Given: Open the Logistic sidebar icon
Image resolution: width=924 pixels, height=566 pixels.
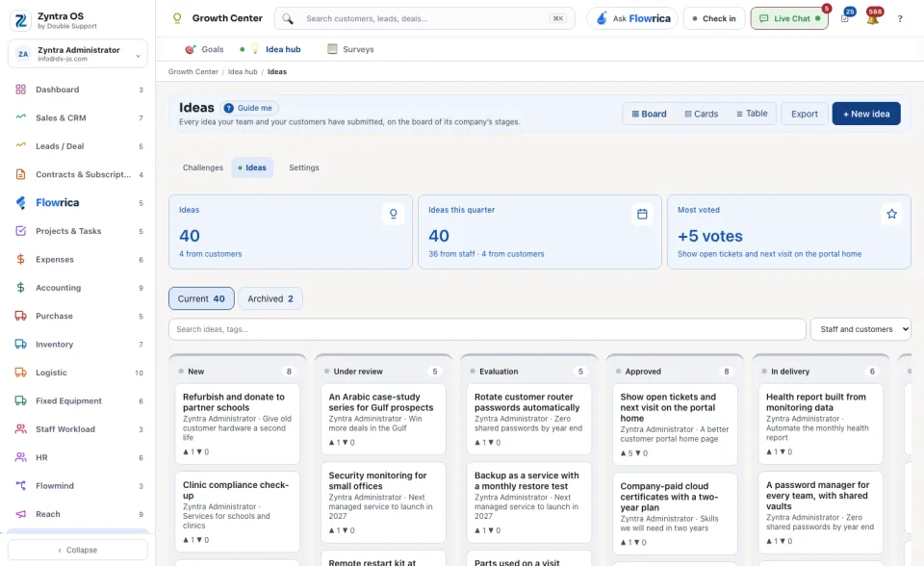Looking at the screenshot, I should 20,373.
